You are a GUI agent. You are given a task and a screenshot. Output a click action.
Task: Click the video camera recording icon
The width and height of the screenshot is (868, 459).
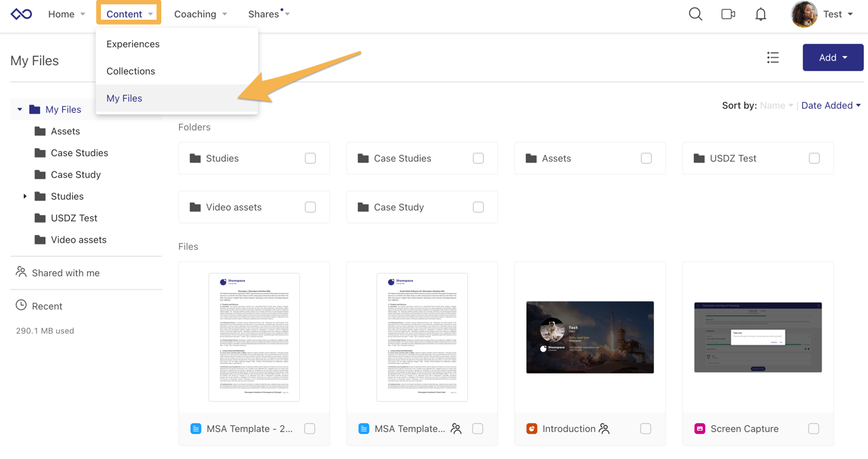click(x=728, y=14)
